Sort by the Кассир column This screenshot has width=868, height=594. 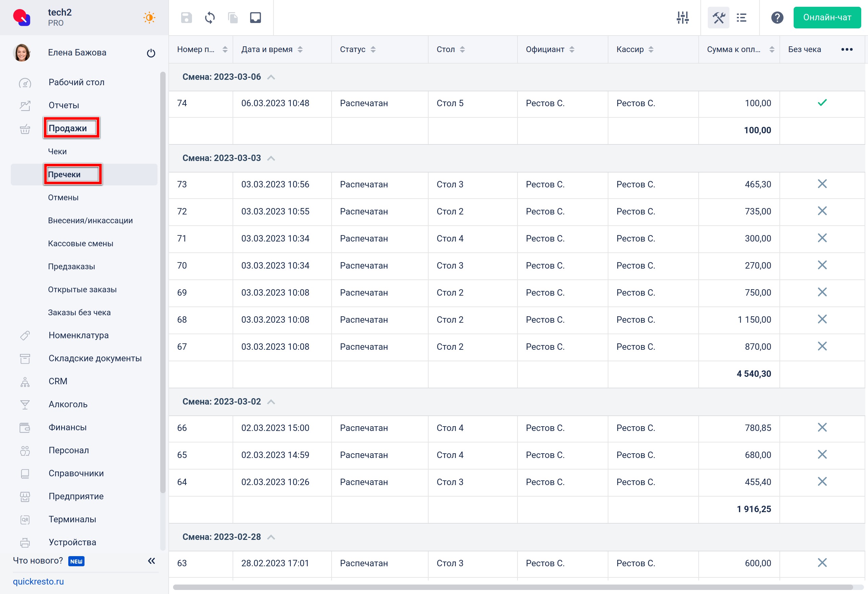pyautogui.click(x=651, y=49)
